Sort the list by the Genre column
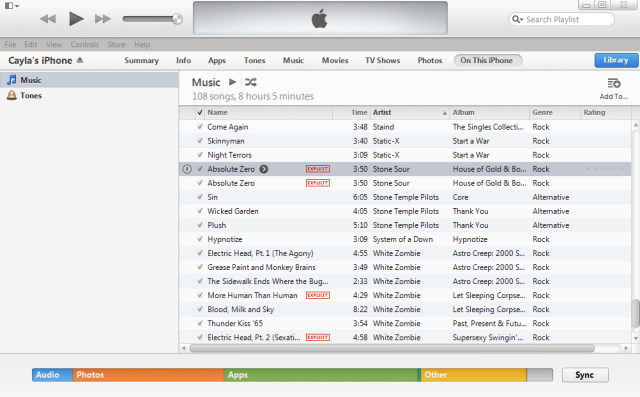This screenshot has width=640, height=397. (x=554, y=112)
